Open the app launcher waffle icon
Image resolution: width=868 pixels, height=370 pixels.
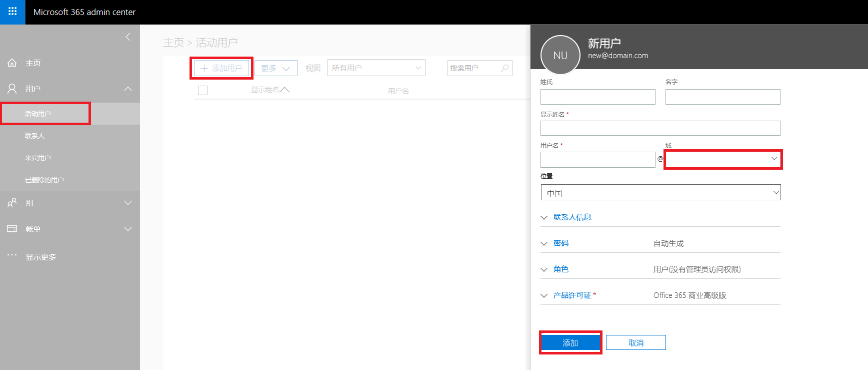click(x=12, y=12)
